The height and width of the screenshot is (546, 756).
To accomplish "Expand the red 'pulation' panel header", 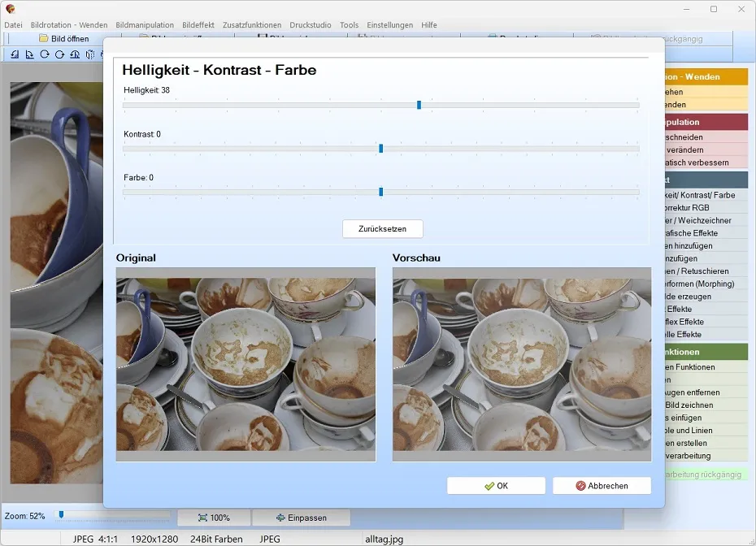I will pos(706,122).
